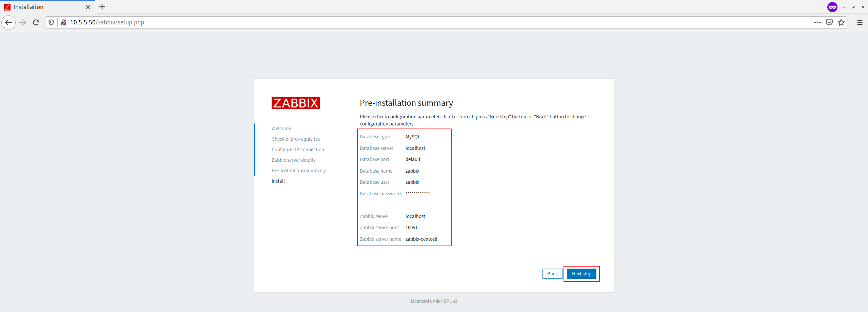Click the MySQL database type value
Image resolution: width=868 pixels, height=312 pixels.
click(x=413, y=137)
